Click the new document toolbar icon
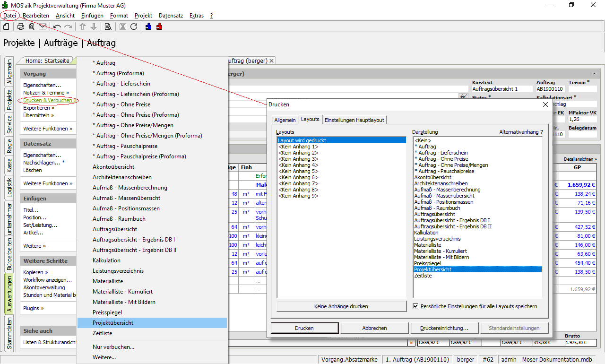Screen dimensions: 605x364 [x=7, y=26]
